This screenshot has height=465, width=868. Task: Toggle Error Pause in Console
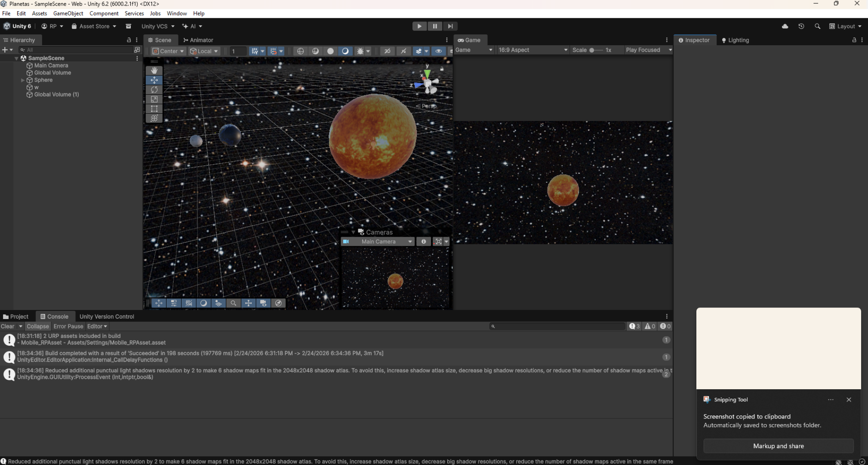tap(68, 326)
